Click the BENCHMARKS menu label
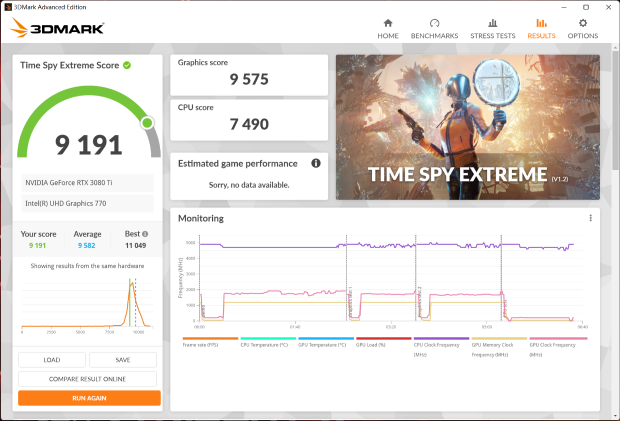The image size is (620, 421). click(x=434, y=36)
